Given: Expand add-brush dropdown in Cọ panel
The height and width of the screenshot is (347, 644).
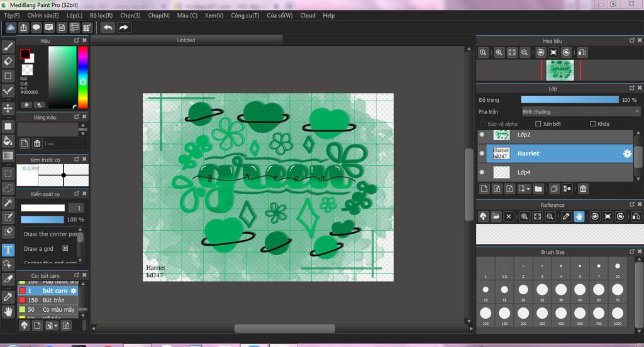Looking at the screenshot, I should [55, 326].
